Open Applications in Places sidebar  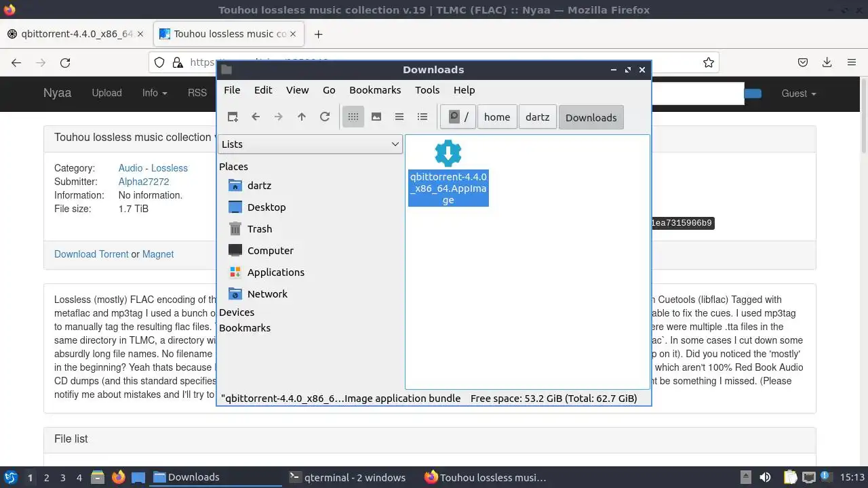(x=276, y=272)
